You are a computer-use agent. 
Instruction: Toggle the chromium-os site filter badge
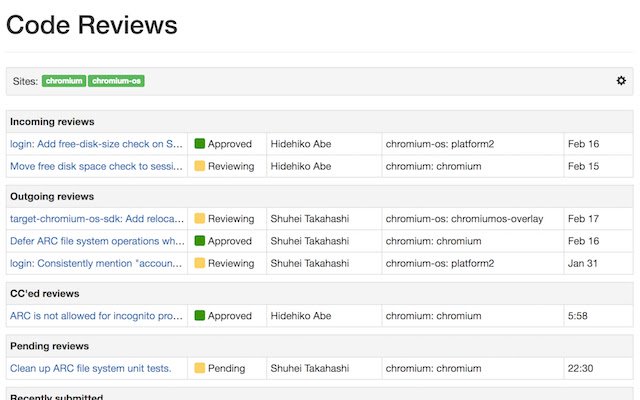coord(116,81)
